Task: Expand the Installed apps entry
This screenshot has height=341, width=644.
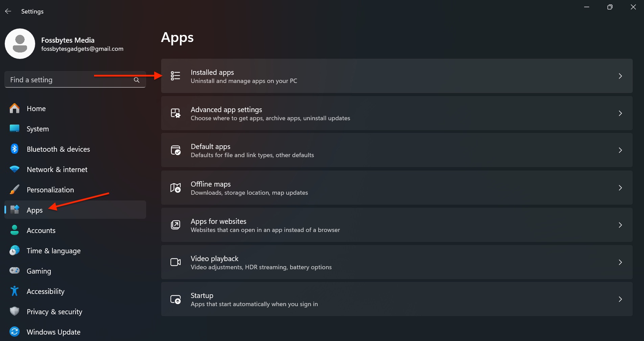Action: tap(620, 76)
